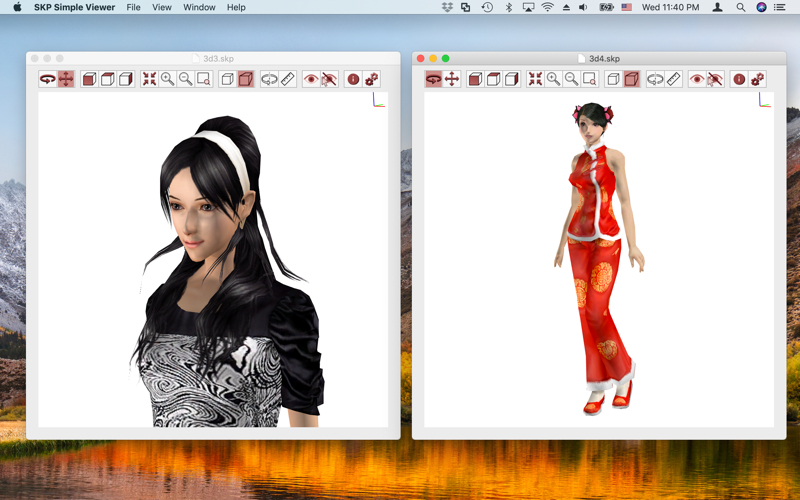Click the green zoom button of 3d4.skp window
800x500 pixels.
coord(445,59)
